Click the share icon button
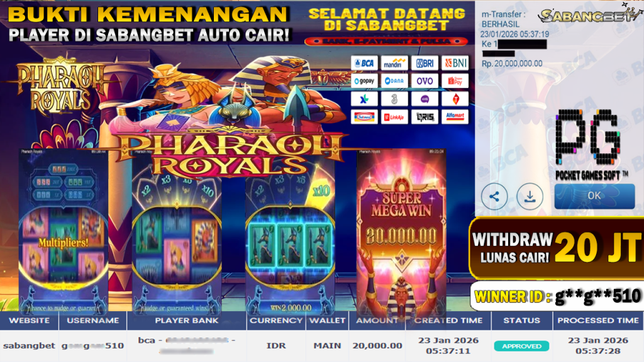The height and width of the screenshot is (362, 644). (494, 197)
